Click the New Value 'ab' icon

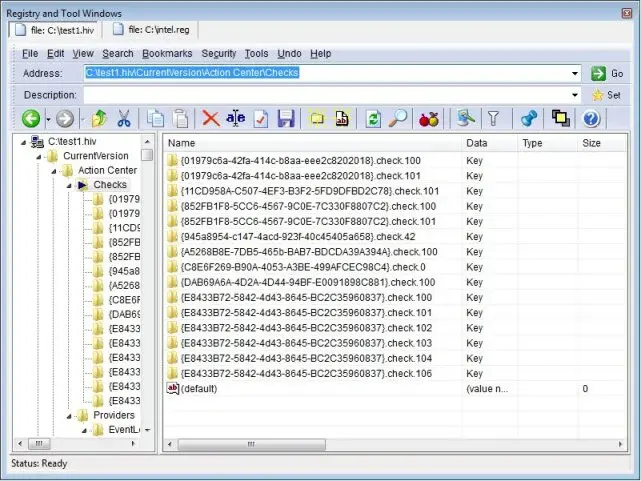point(342,119)
